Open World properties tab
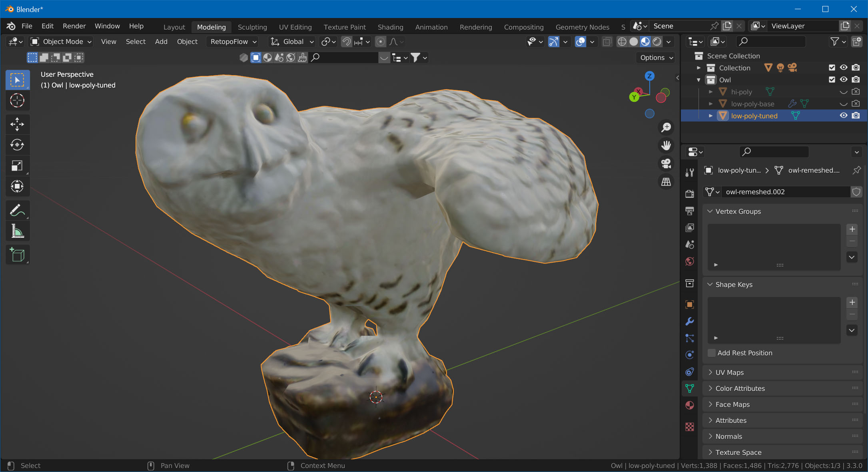The width and height of the screenshot is (868, 472). pyautogui.click(x=690, y=261)
